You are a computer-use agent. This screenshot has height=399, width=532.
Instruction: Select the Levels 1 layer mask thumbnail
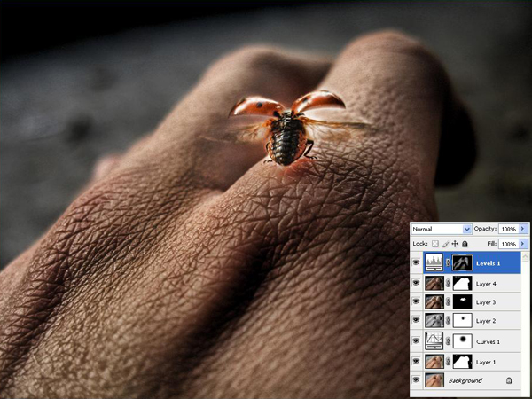tap(463, 262)
